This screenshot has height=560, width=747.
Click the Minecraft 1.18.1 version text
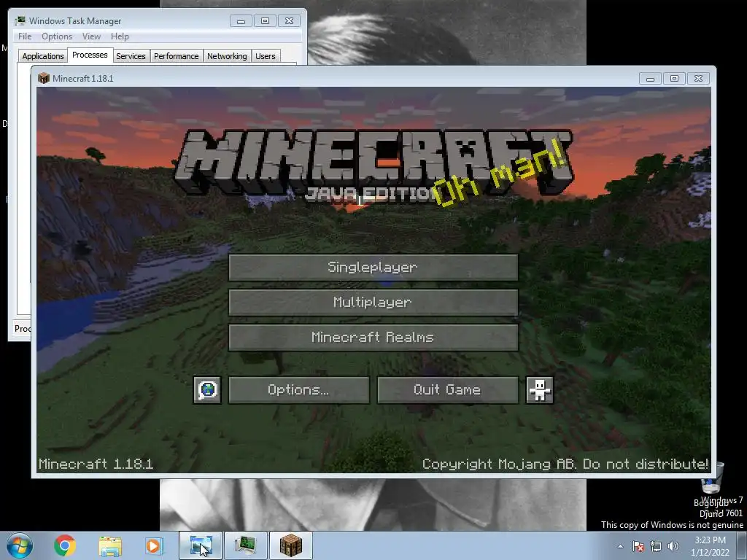pyautogui.click(x=96, y=464)
